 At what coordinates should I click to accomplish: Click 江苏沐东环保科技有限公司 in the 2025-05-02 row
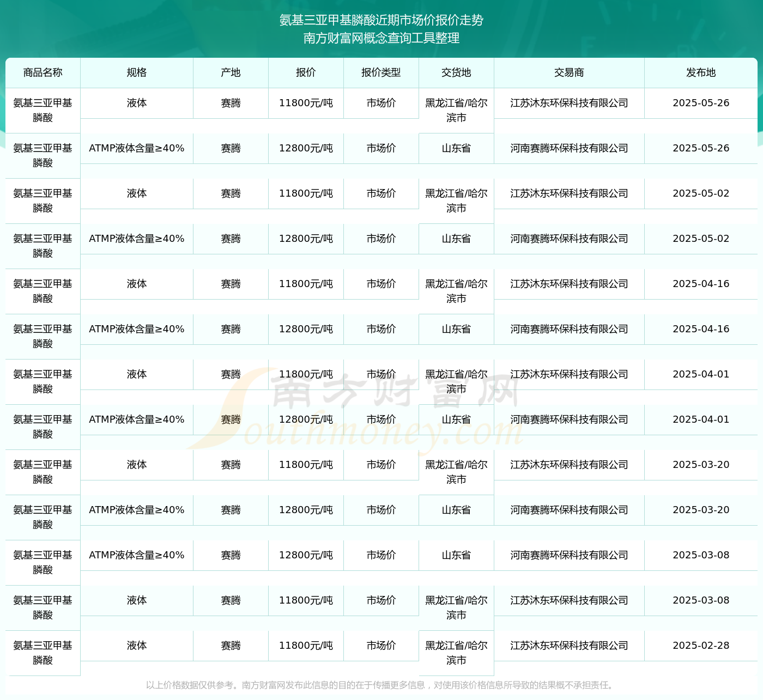[x=569, y=193]
